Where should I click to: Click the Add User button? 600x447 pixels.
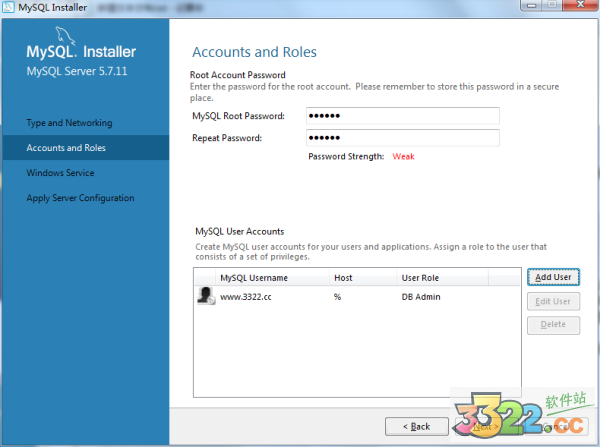pyautogui.click(x=553, y=277)
